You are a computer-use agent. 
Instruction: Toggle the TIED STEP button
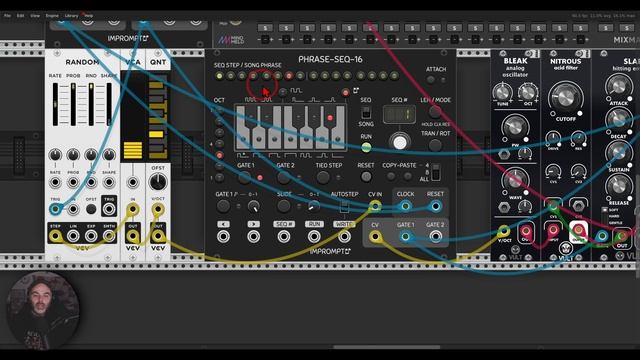tap(323, 178)
